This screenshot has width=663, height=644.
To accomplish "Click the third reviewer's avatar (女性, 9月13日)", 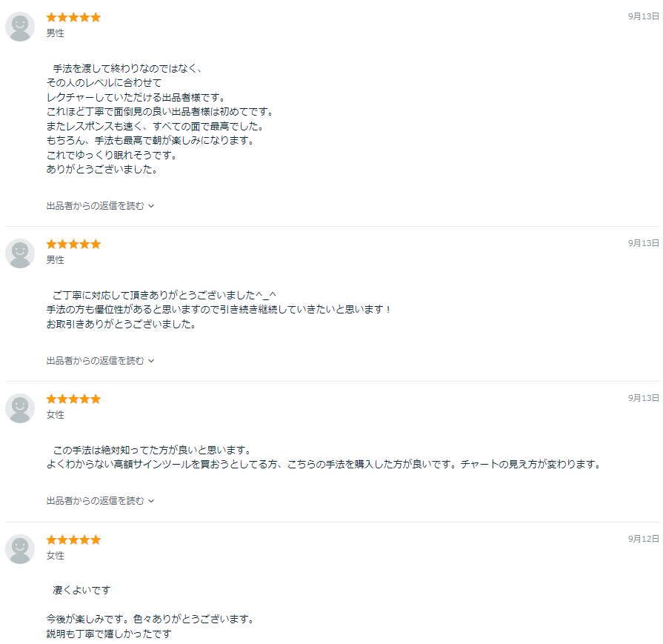I will coord(20,408).
